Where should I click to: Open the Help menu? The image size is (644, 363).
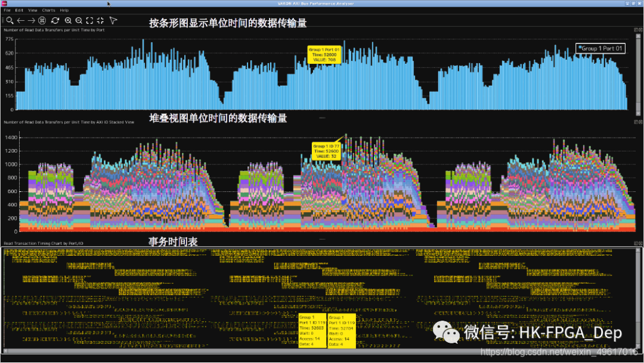coord(64,10)
